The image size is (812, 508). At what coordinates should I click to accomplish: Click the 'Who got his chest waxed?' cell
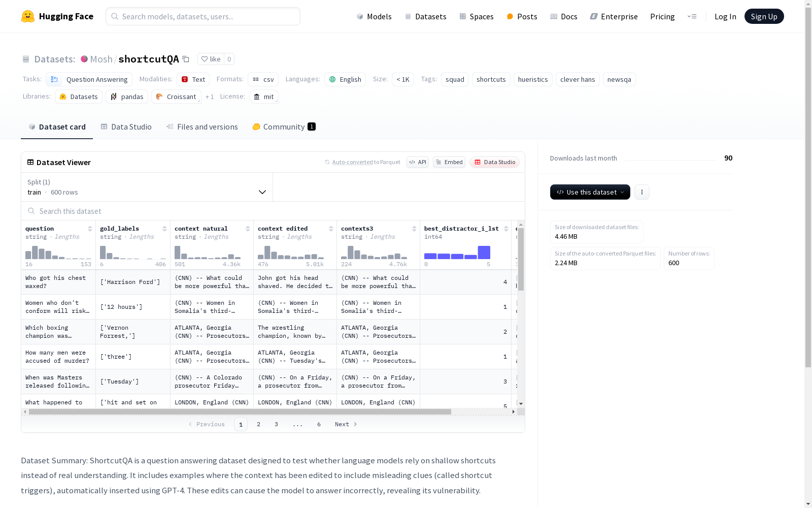point(58,282)
